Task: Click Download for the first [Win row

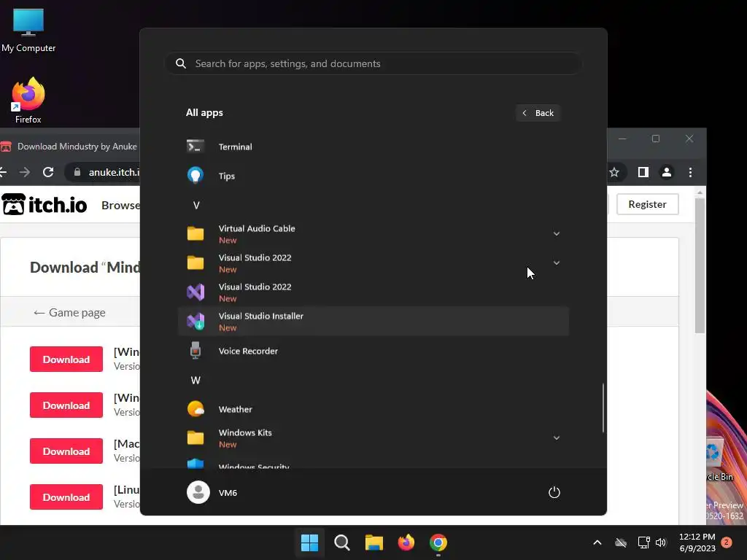Action: point(66,359)
